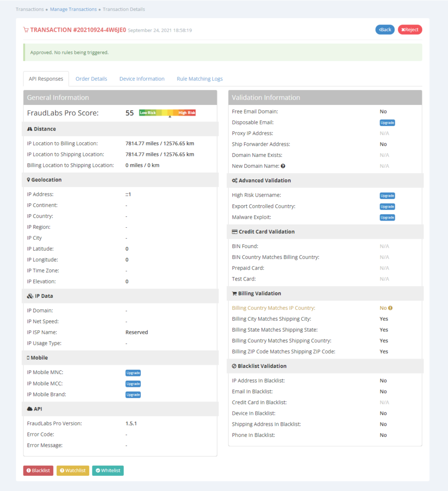Viewport: 448px width, 491px height.
Task: Click the phone icon beside Mobile heading
Action: click(x=28, y=358)
